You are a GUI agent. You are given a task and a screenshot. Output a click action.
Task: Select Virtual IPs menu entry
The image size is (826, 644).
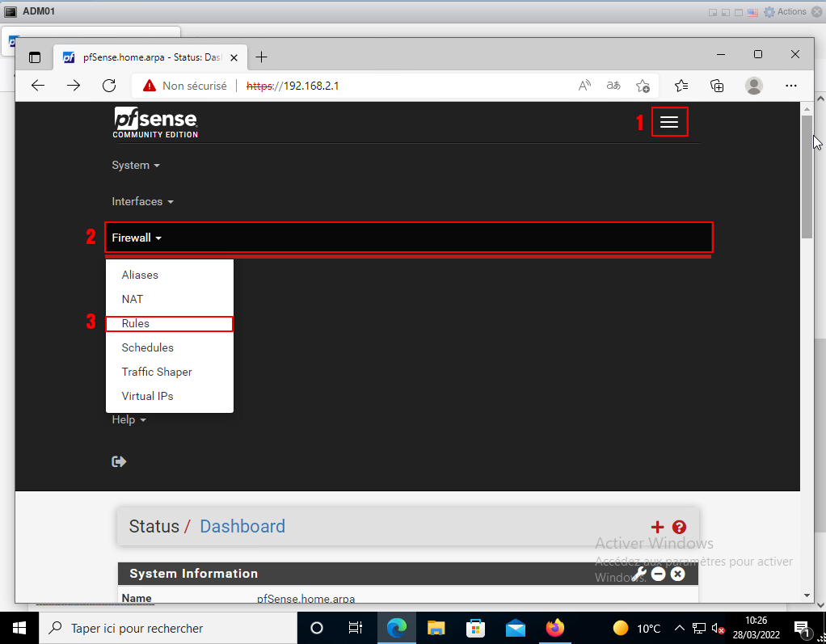pyautogui.click(x=147, y=396)
